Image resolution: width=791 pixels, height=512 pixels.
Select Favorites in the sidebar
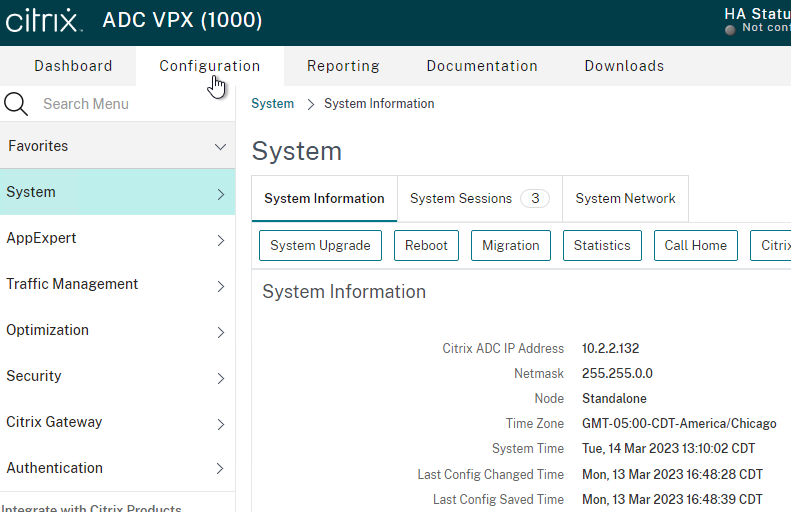(118, 146)
